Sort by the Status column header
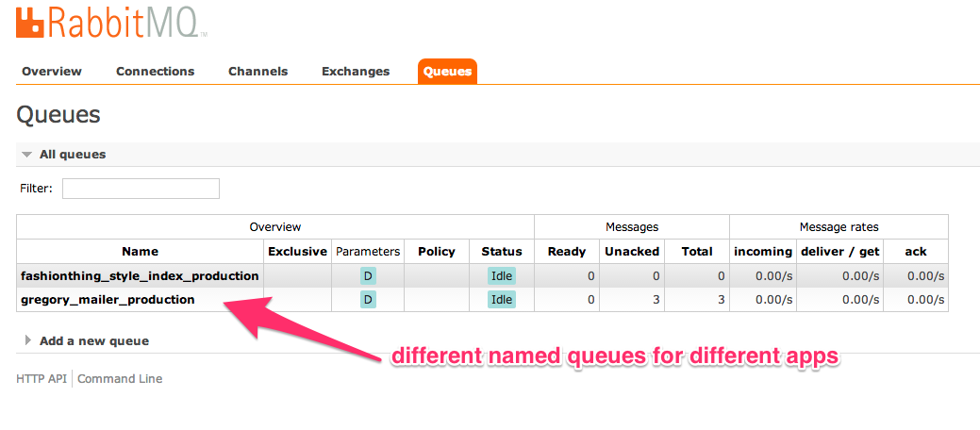The width and height of the screenshot is (980, 430). pos(502,252)
